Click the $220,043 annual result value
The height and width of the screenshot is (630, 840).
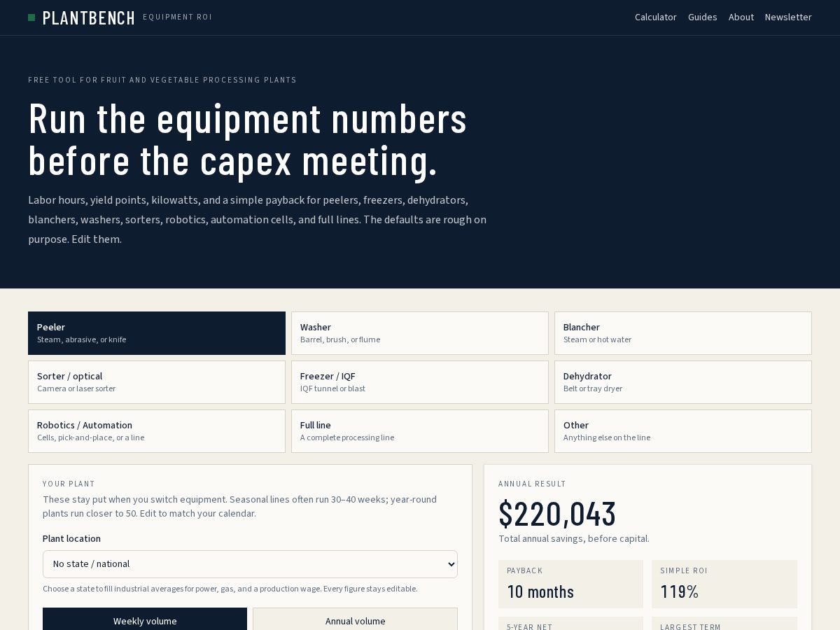click(x=557, y=514)
